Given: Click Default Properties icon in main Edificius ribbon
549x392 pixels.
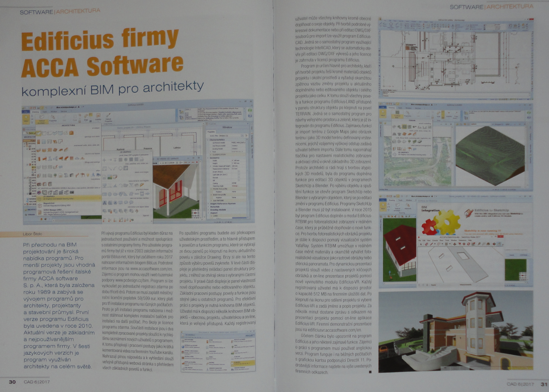Looking at the screenshot, I should coord(108,118).
